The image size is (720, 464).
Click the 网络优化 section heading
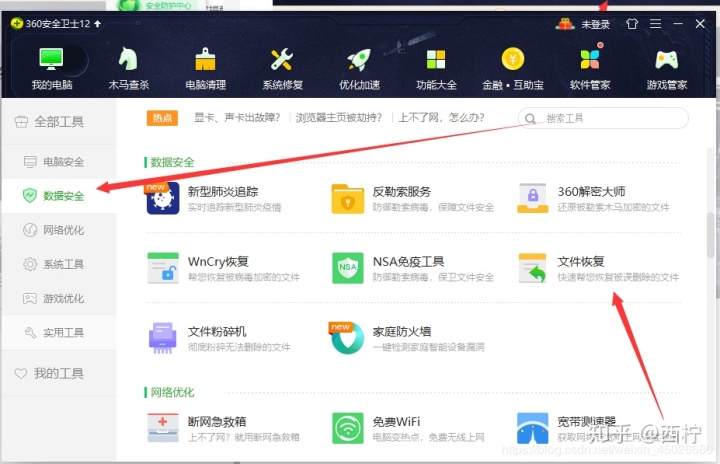tap(172, 392)
